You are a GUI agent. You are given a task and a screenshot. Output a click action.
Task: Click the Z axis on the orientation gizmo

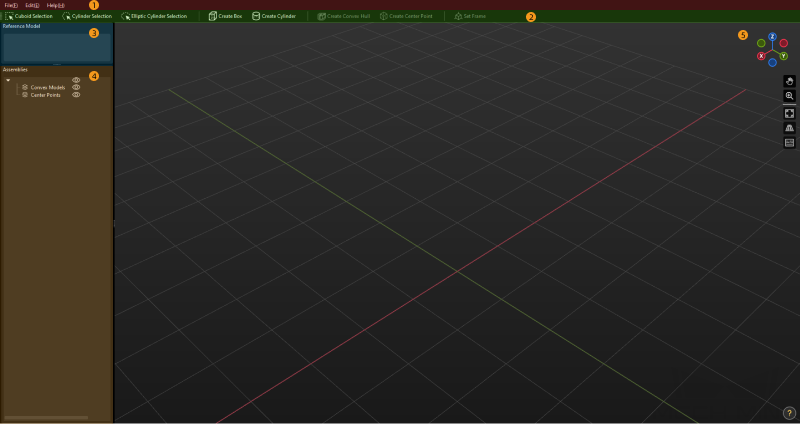[x=772, y=36]
